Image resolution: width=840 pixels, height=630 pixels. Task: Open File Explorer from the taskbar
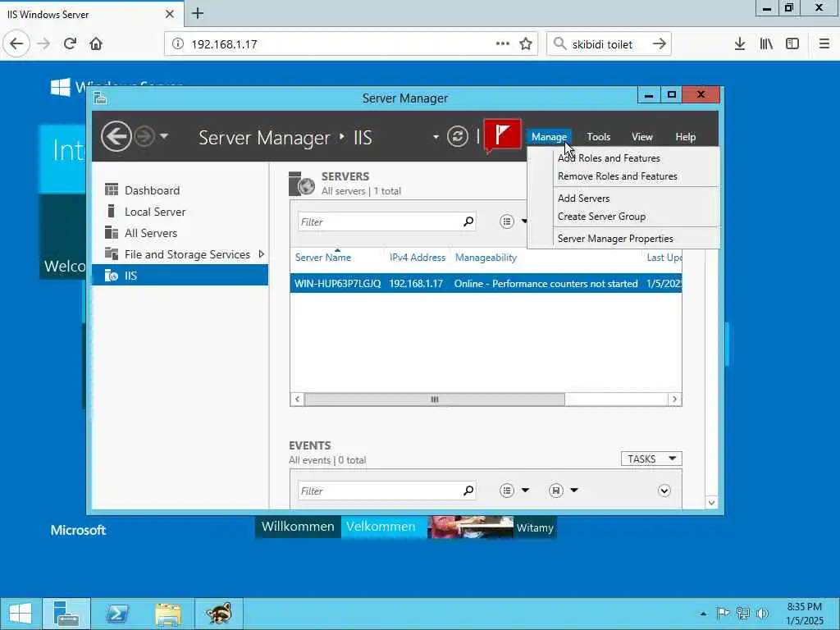pos(167,613)
